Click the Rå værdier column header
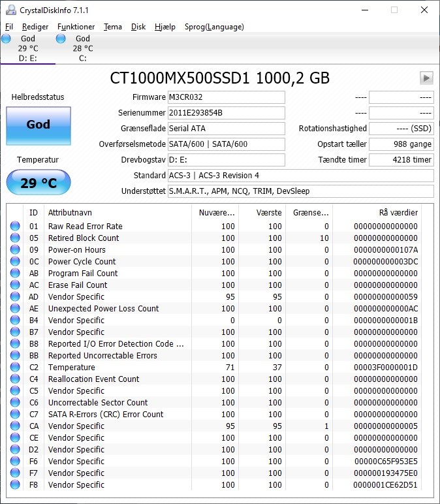Viewport: 440px width, 504px height. click(x=377, y=212)
